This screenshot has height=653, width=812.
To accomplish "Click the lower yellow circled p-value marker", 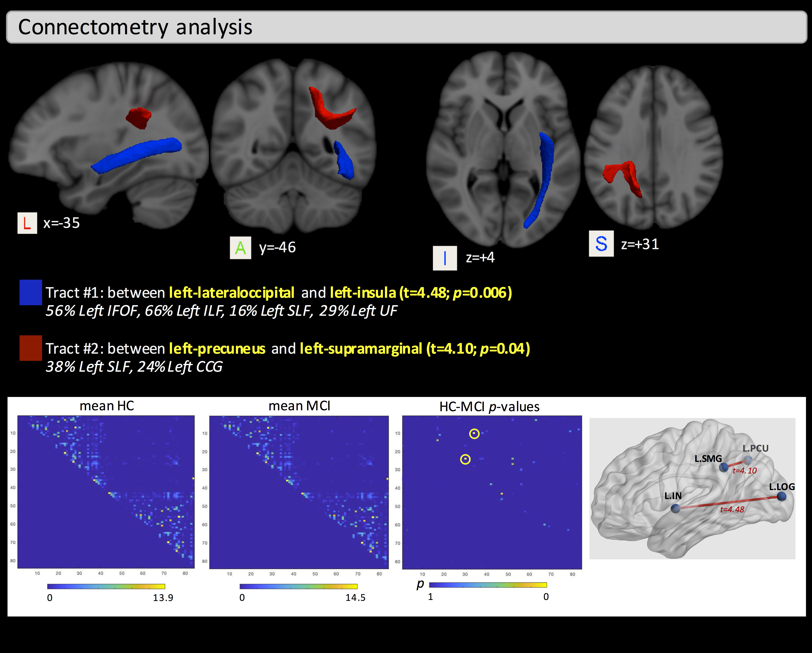I will [465, 459].
